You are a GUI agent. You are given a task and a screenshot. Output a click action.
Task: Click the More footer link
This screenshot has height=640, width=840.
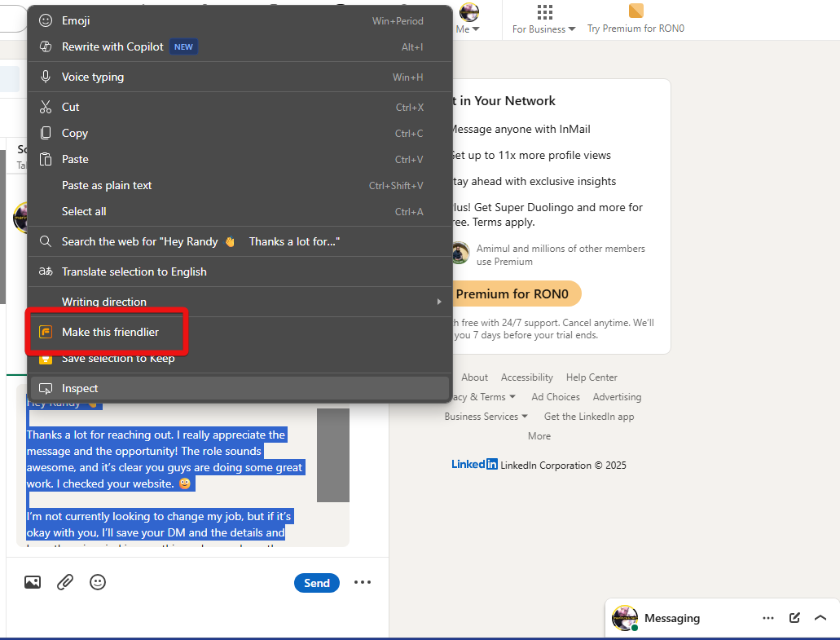click(539, 436)
